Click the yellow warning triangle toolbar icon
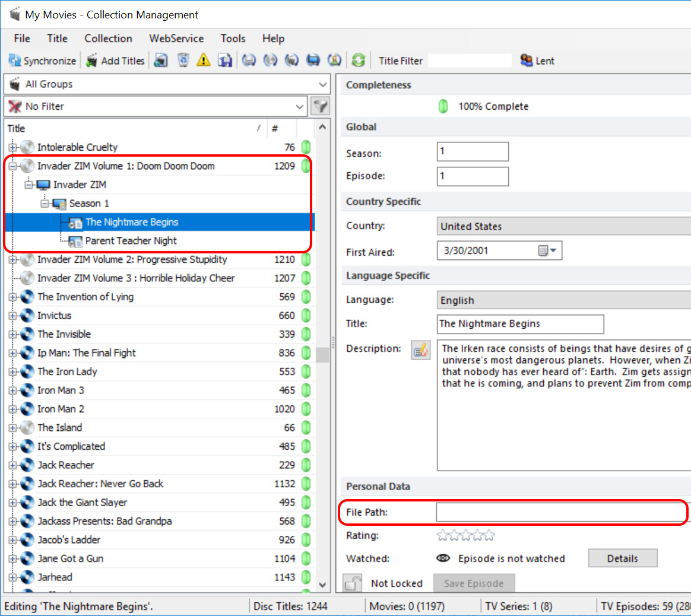Screen dimensions: 691x616 pyautogui.click(x=204, y=61)
